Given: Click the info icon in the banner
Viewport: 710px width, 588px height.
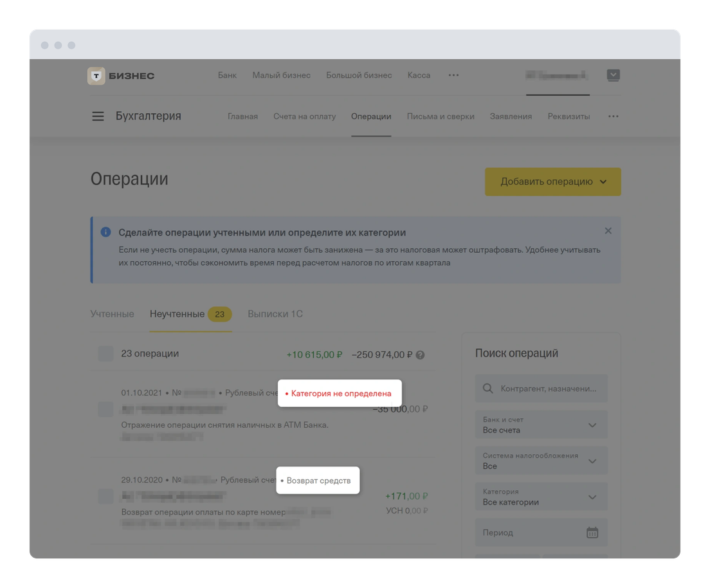Looking at the screenshot, I should pyautogui.click(x=105, y=232).
